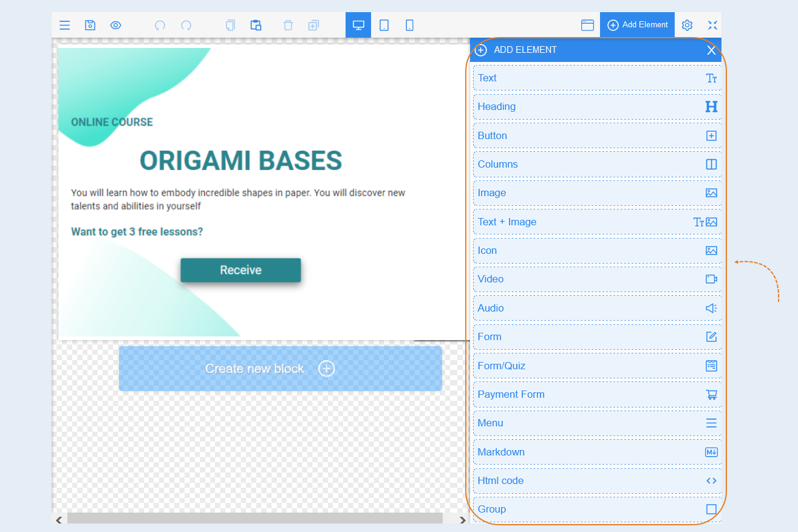
Task: Click the Group square icon
Action: coord(711,509)
